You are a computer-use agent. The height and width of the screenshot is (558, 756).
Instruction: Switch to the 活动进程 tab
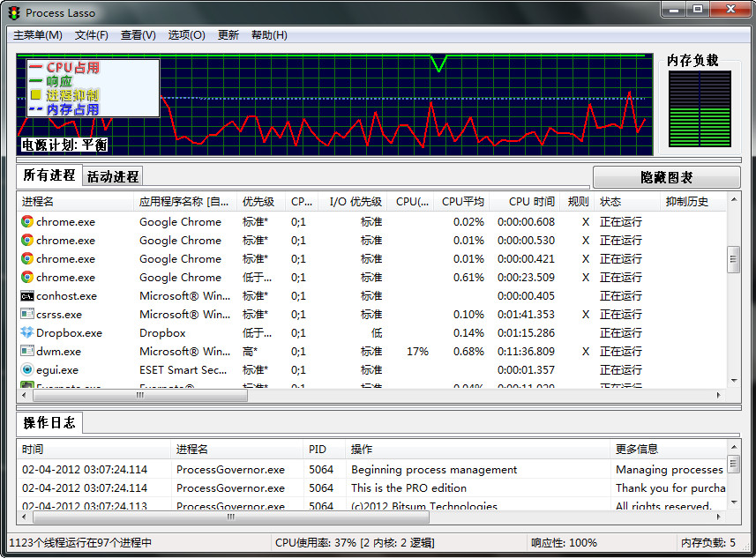point(113,177)
